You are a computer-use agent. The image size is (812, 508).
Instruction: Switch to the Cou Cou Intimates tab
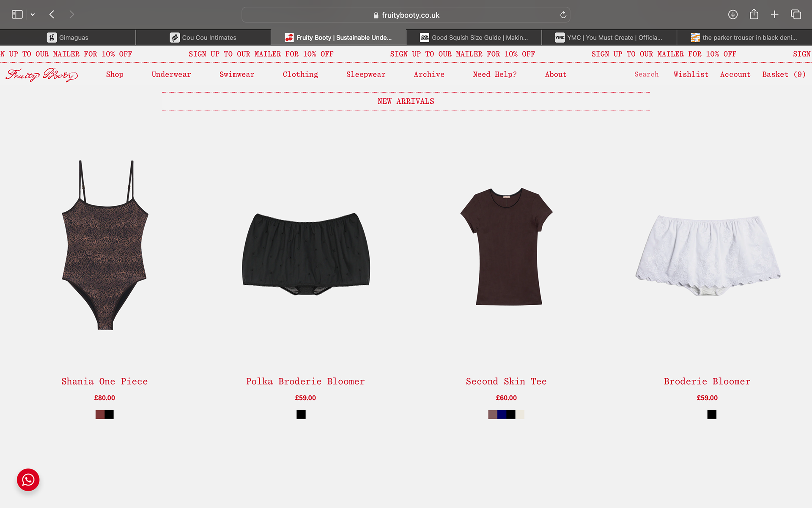point(203,38)
